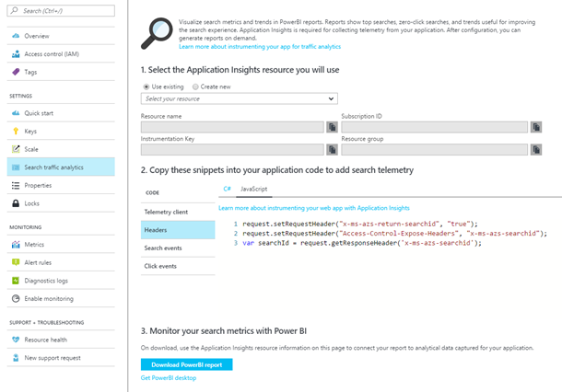Click the Resource health heart icon
This screenshot has width=562, height=392.
[16, 340]
